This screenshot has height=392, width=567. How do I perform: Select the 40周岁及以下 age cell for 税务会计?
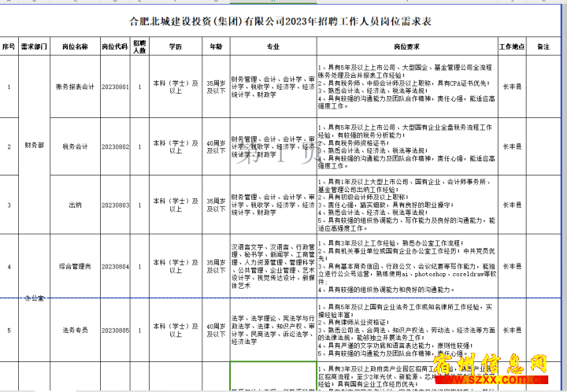click(x=217, y=146)
